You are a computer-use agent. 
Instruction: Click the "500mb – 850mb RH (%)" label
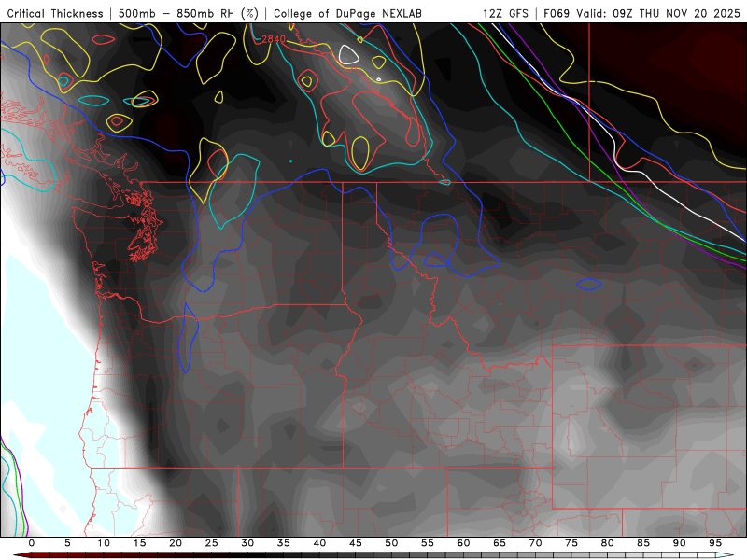pyautogui.click(x=189, y=13)
